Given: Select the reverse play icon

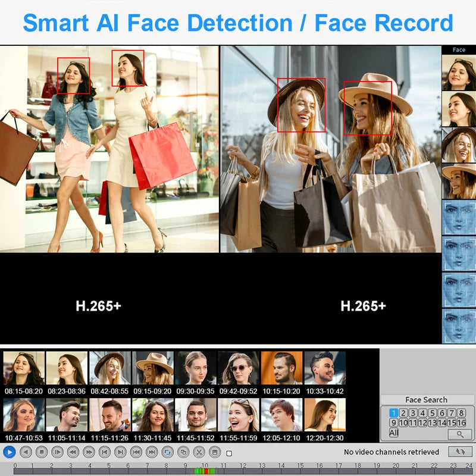Looking at the screenshot, I should (x=26, y=451).
